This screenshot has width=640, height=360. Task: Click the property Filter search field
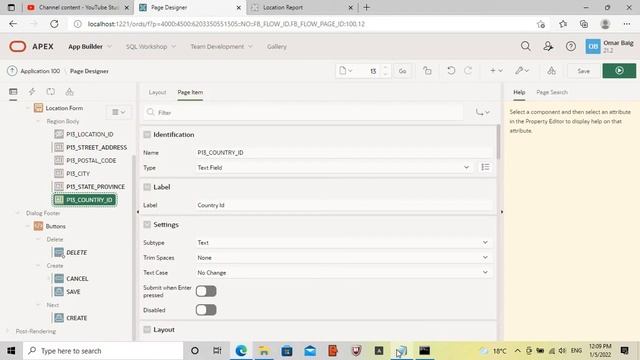point(303,112)
